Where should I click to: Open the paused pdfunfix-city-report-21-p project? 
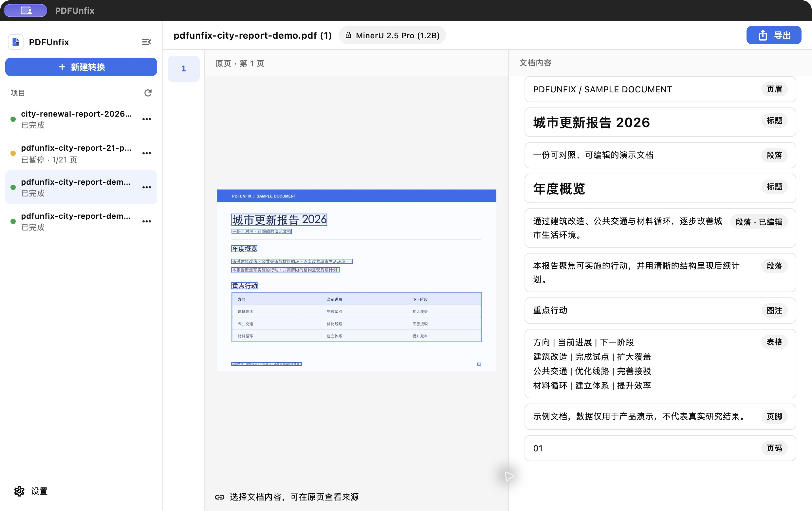click(81, 153)
